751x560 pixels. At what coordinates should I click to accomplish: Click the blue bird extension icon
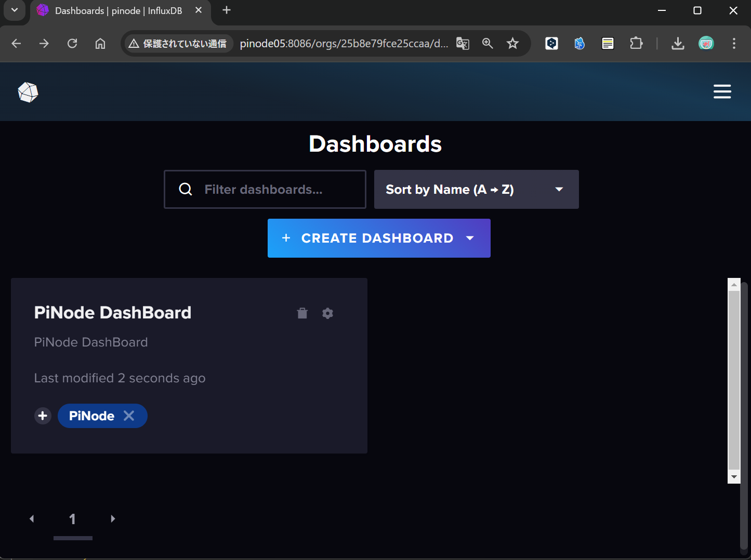click(579, 44)
